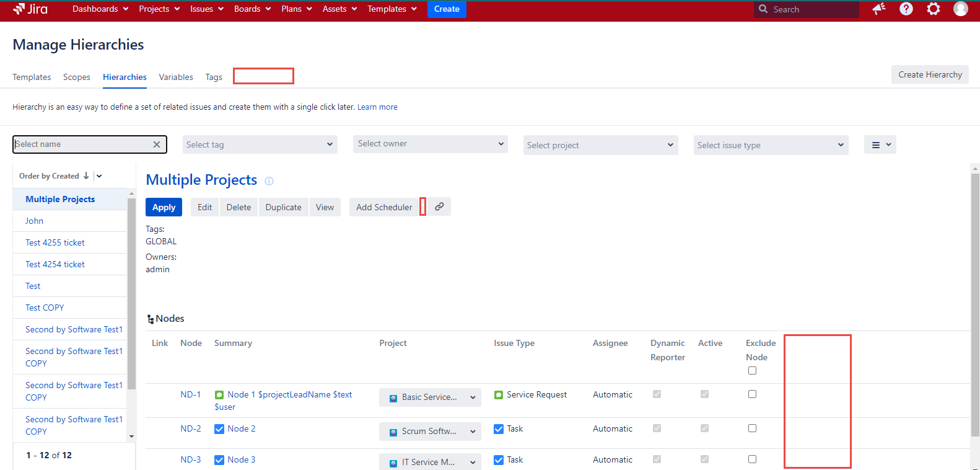Check Exclude Node box for ND-1
The image size is (980, 470).
point(752,394)
